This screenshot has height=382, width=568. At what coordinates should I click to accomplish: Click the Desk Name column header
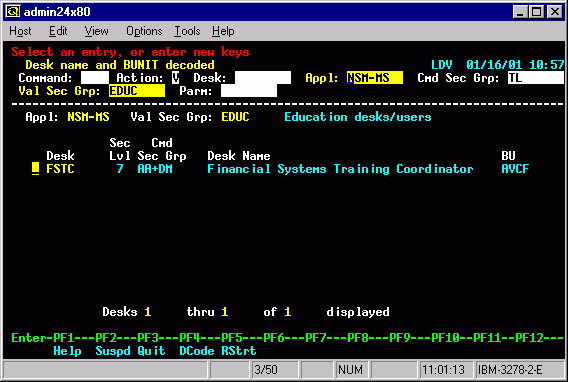(239, 156)
